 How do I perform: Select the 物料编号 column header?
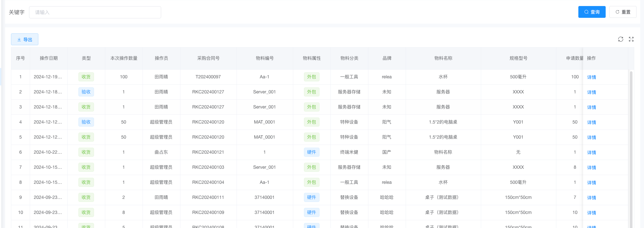[x=264, y=58]
